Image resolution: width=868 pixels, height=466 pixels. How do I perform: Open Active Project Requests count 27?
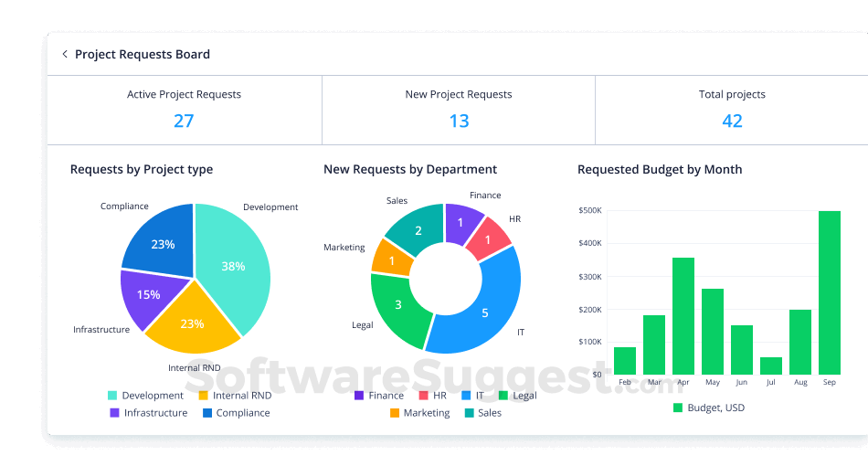[184, 121]
